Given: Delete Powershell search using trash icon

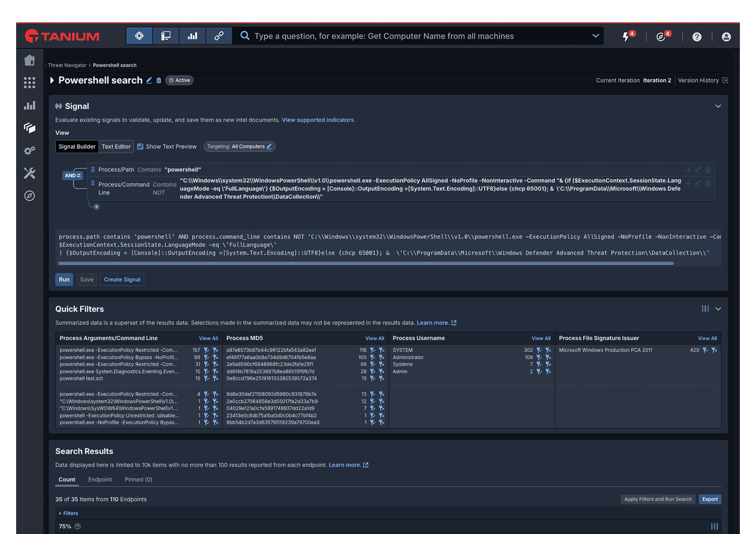Looking at the screenshot, I should pyautogui.click(x=159, y=81).
